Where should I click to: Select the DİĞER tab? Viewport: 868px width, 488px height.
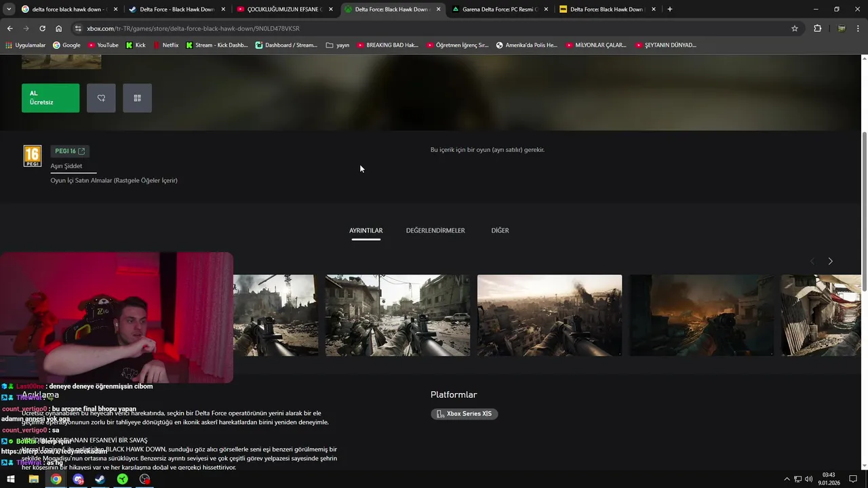point(500,230)
